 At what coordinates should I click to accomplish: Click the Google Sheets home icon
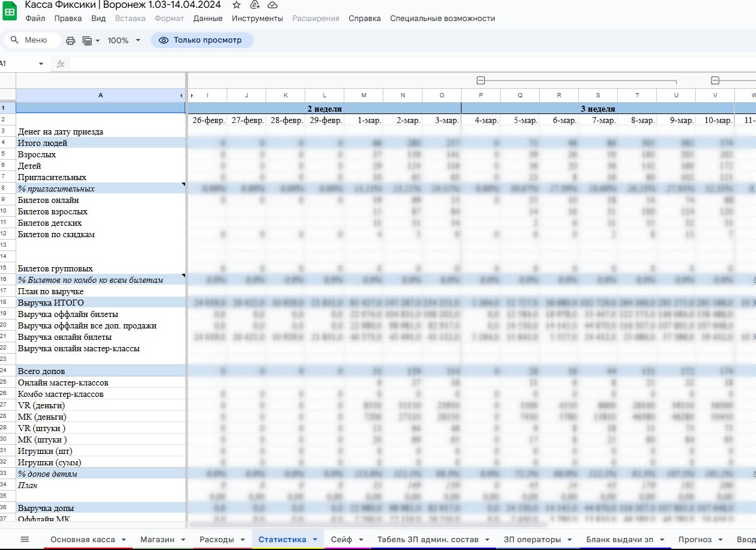(10, 11)
